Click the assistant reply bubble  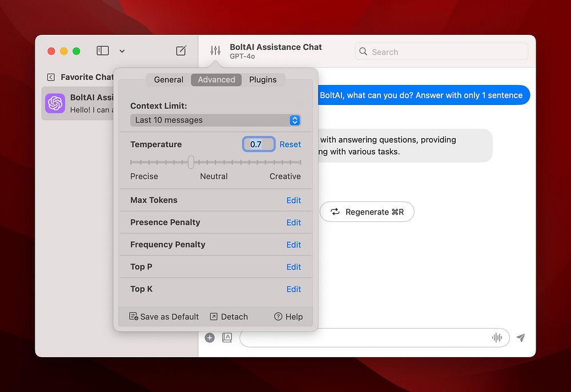pos(405,146)
